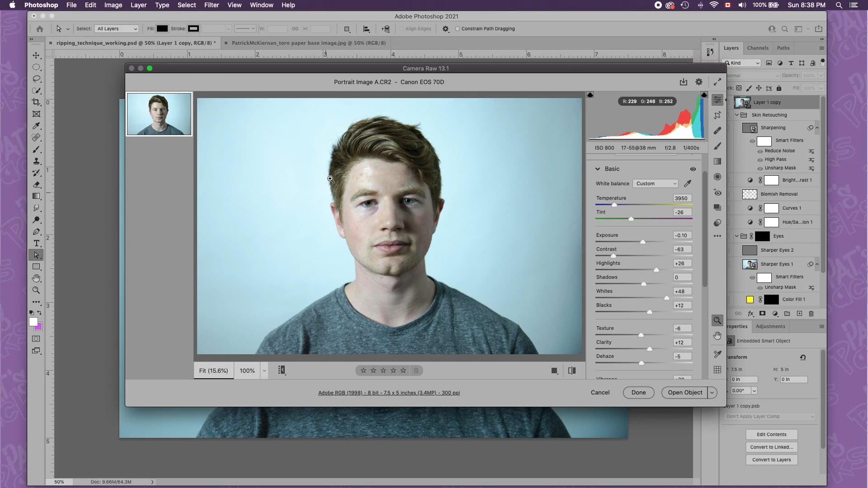The width and height of the screenshot is (868, 488).
Task: Click Done in Camera Raw
Action: (638, 393)
